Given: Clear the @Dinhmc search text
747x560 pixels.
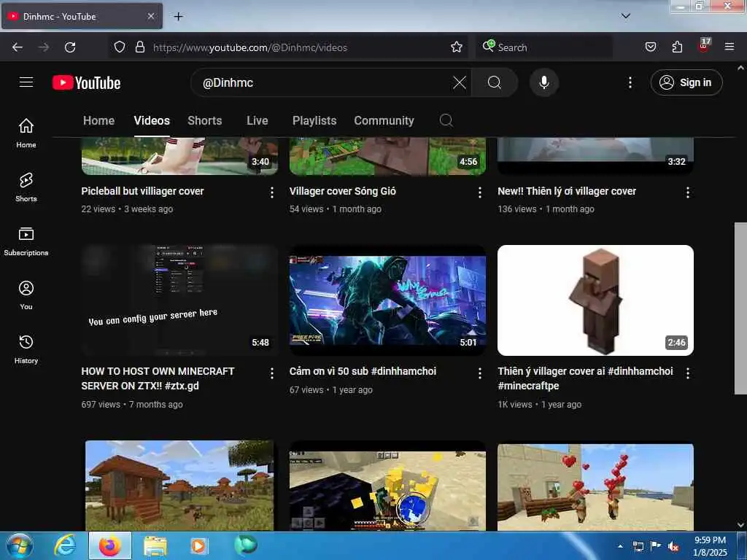Looking at the screenshot, I should tap(460, 82).
